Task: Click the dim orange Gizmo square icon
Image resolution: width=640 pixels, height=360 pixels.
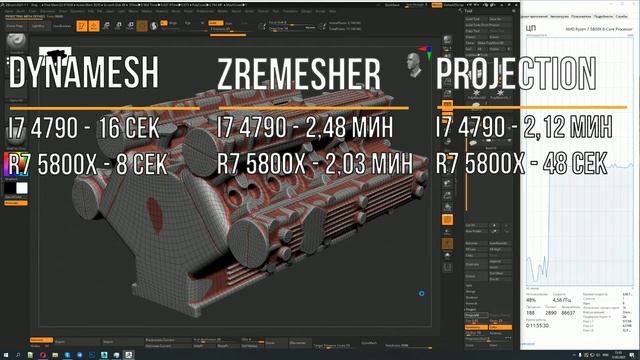Action: tap(142, 26)
